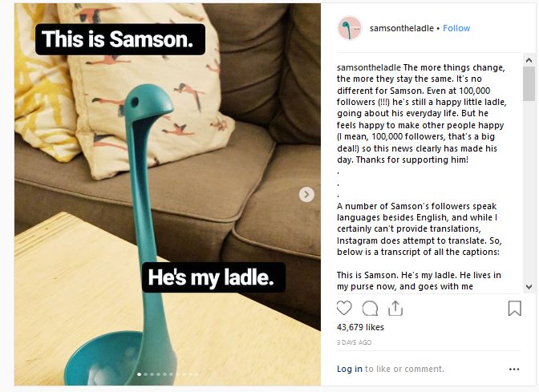Like the post with the heart icon

pyautogui.click(x=344, y=308)
